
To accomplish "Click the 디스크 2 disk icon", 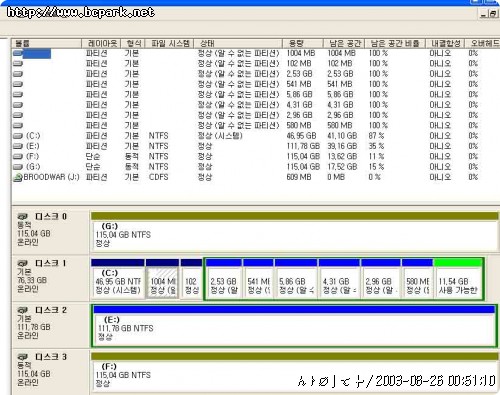I will 23,310.
